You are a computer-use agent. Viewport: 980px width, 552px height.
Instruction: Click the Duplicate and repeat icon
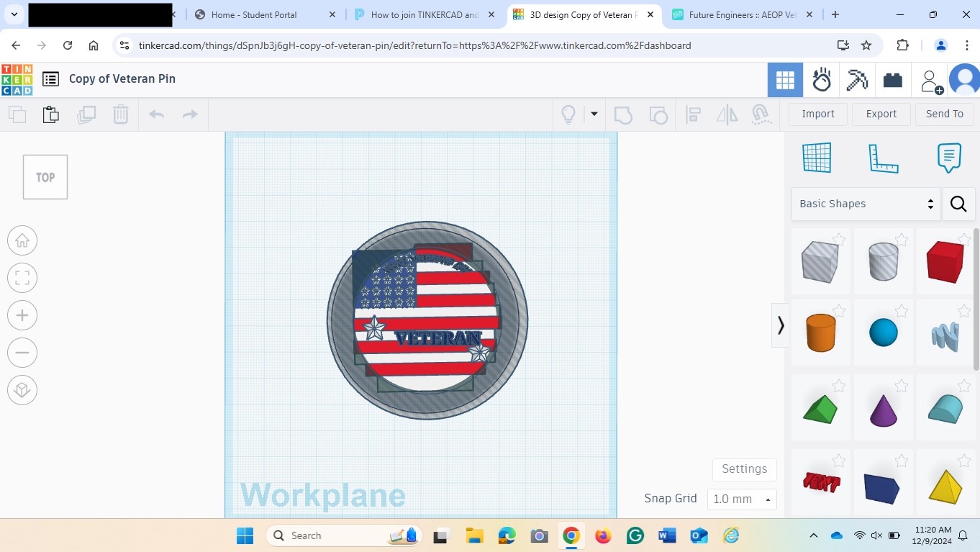86,114
